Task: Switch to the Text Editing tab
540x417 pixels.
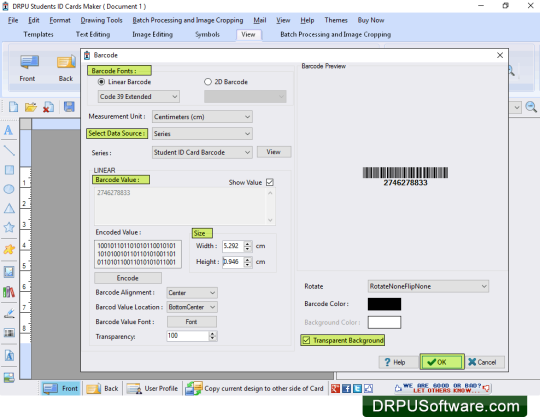Action: (x=93, y=34)
